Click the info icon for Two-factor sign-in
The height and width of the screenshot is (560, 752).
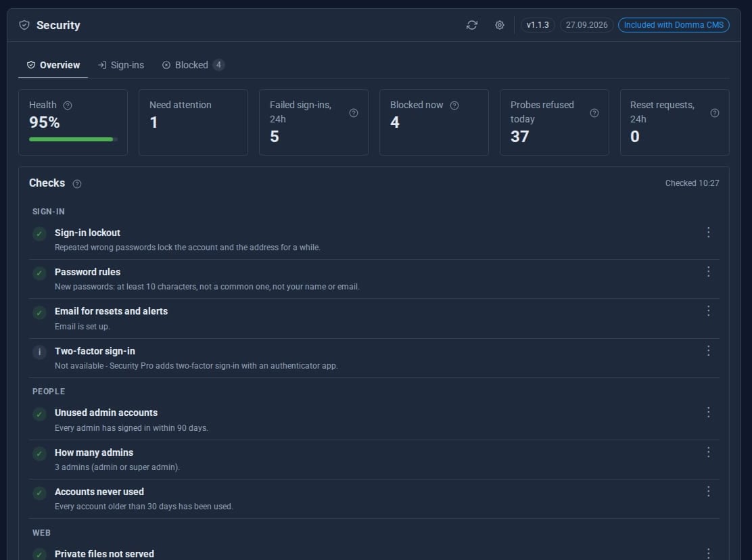(x=39, y=352)
